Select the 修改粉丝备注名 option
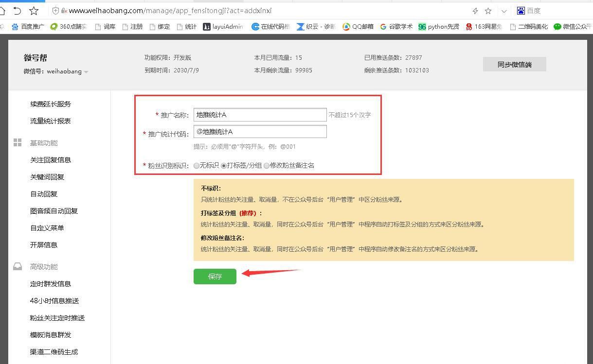 [x=267, y=165]
